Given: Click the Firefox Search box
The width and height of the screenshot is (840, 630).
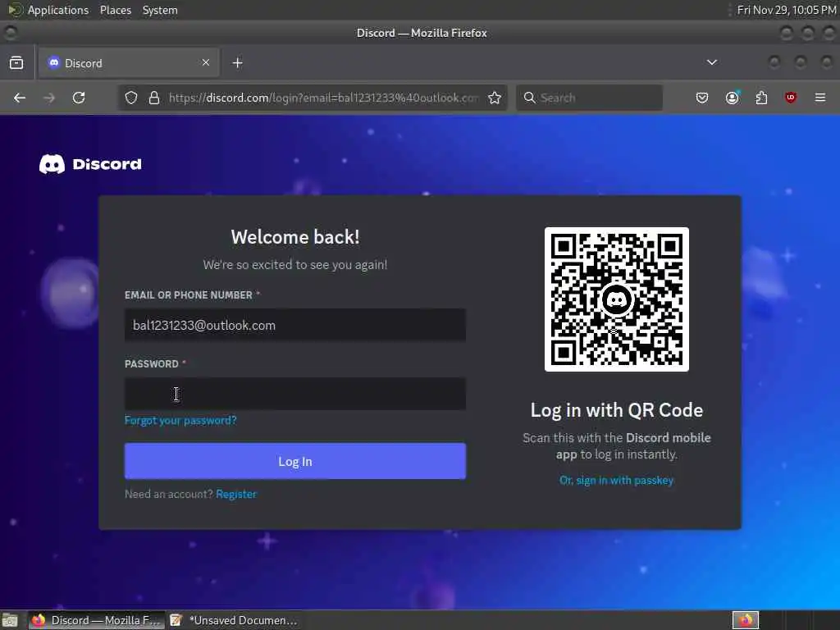Looking at the screenshot, I should coord(589,98).
